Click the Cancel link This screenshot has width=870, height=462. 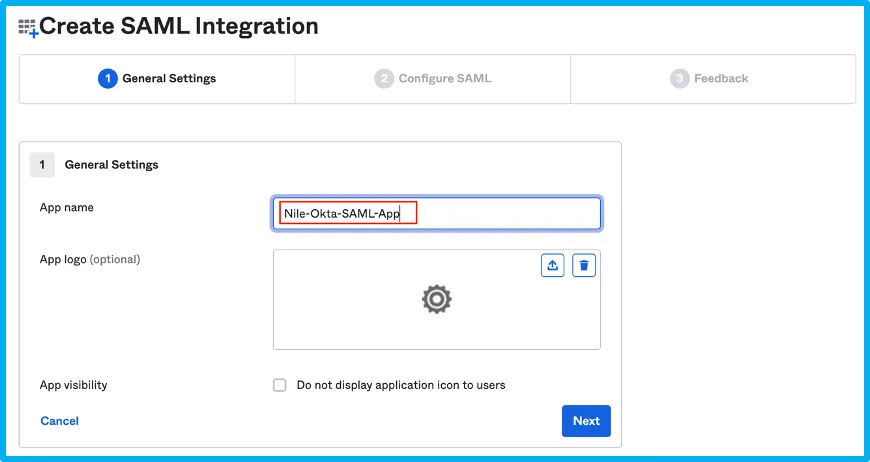(x=59, y=421)
